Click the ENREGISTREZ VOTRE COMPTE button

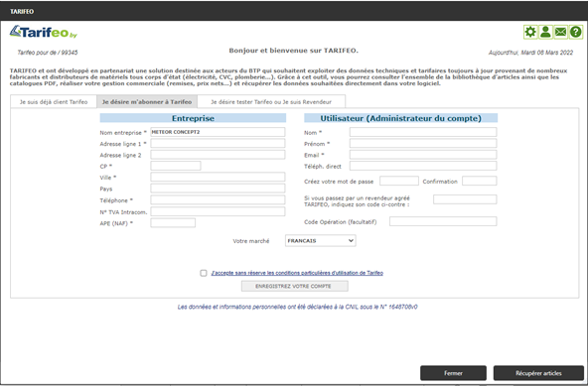294,287
